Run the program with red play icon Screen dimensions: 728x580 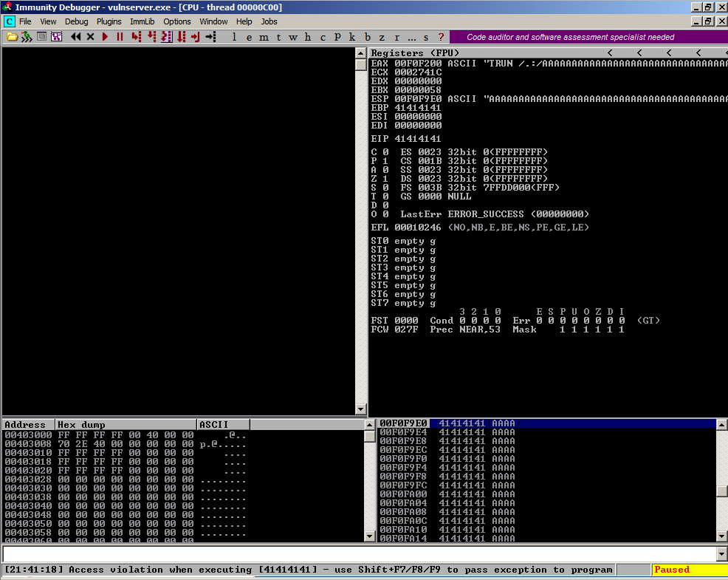click(x=105, y=37)
